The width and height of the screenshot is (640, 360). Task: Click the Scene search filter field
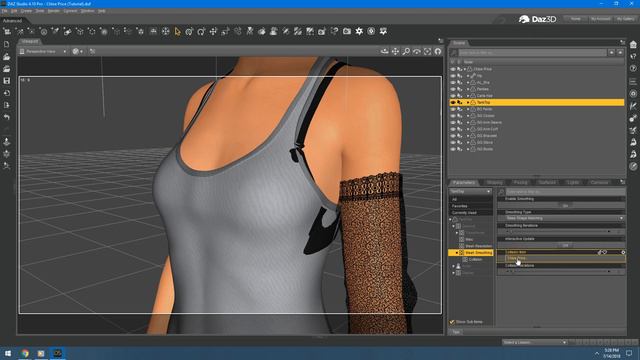click(x=533, y=53)
